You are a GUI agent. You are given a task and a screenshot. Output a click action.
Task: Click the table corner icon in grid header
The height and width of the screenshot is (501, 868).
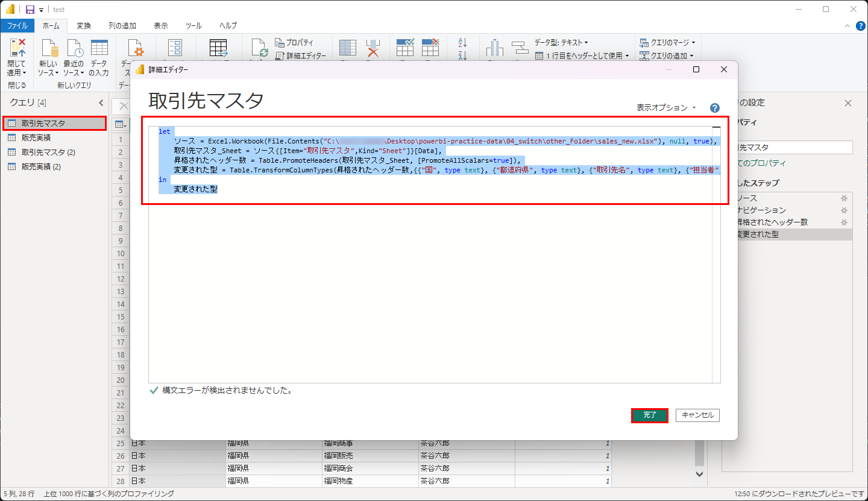(121, 124)
